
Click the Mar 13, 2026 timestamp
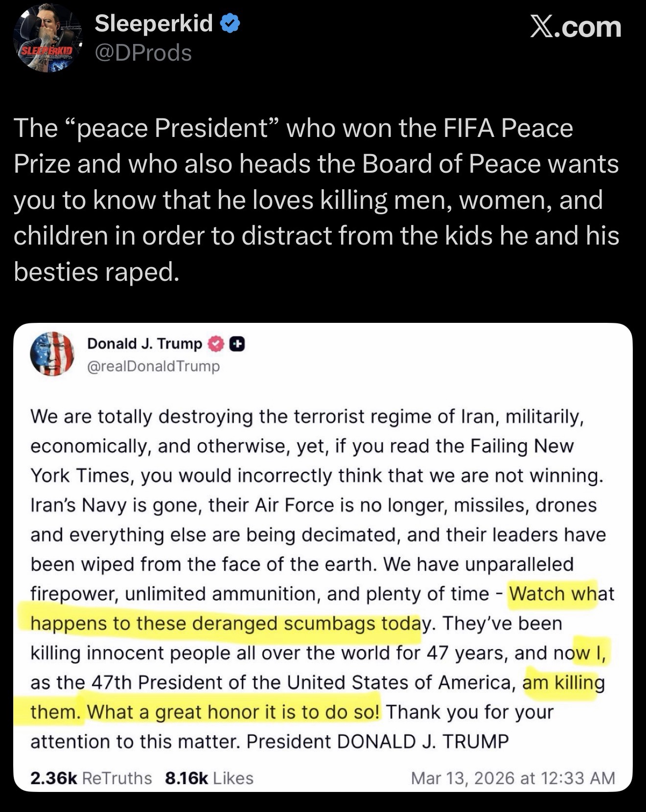tap(512, 778)
